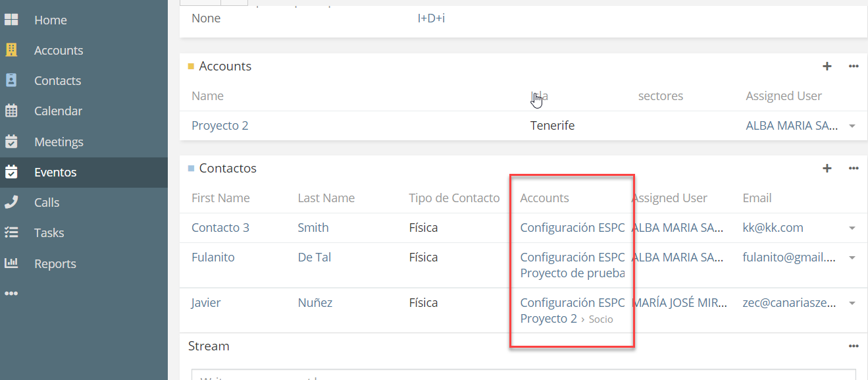This screenshot has height=380, width=868.
Task: Open the Fulanito contact link
Action: [x=213, y=257]
